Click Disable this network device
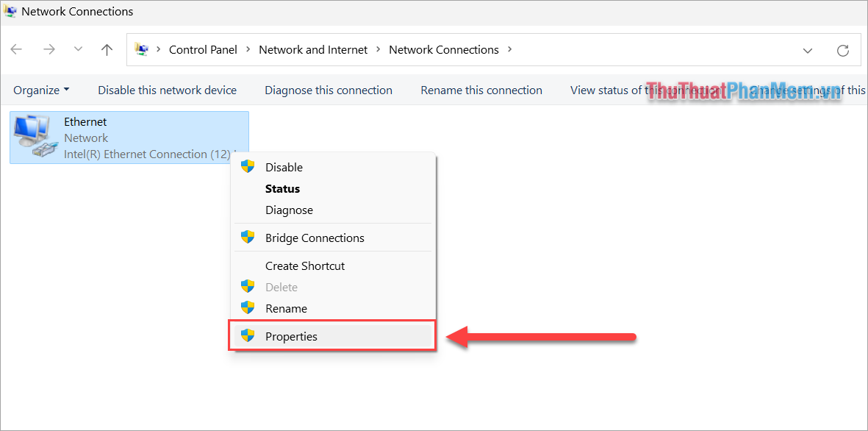Screen dimensions: 868x431 pyautogui.click(x=167, y=89)
